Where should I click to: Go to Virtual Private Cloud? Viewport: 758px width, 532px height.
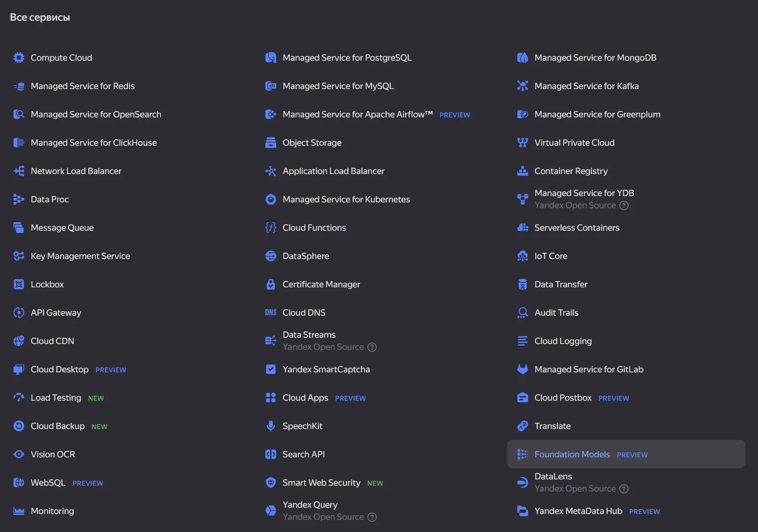tap(574, 143)
